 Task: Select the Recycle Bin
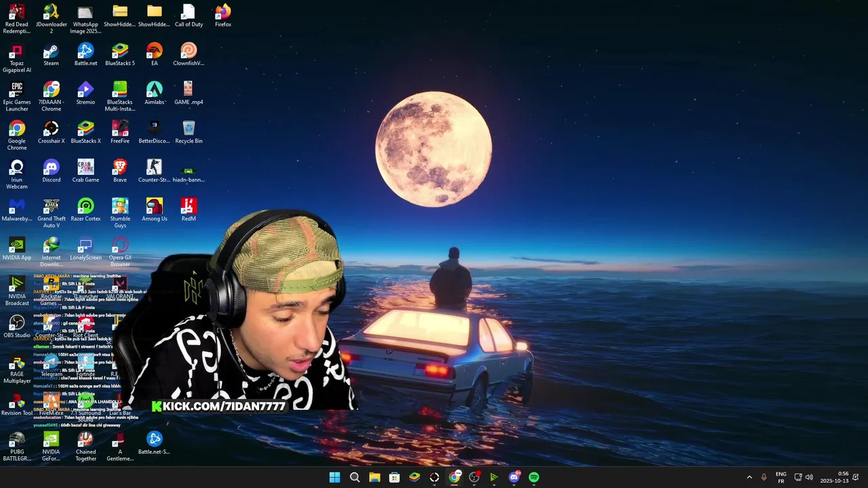click(x=189, y=132)
